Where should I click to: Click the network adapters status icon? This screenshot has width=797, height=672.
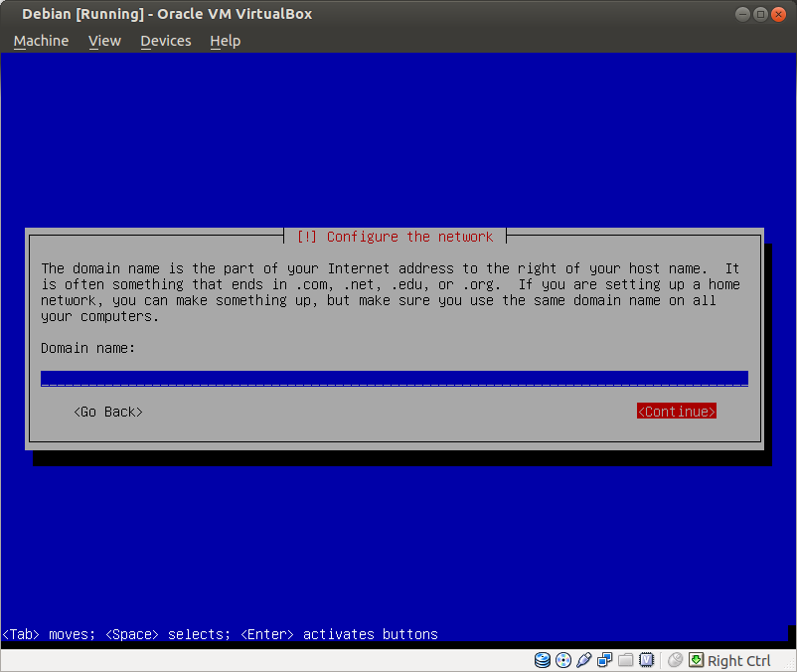(605, 660)
